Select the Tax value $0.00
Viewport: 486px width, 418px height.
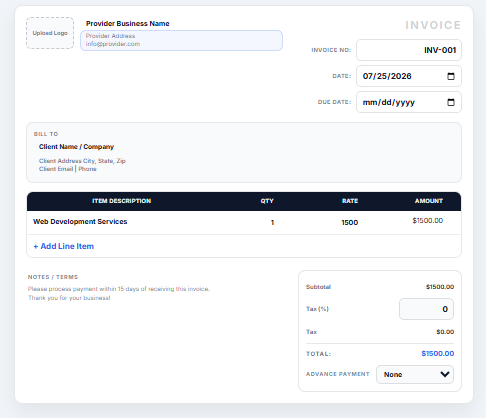click(x=445, y=332)
